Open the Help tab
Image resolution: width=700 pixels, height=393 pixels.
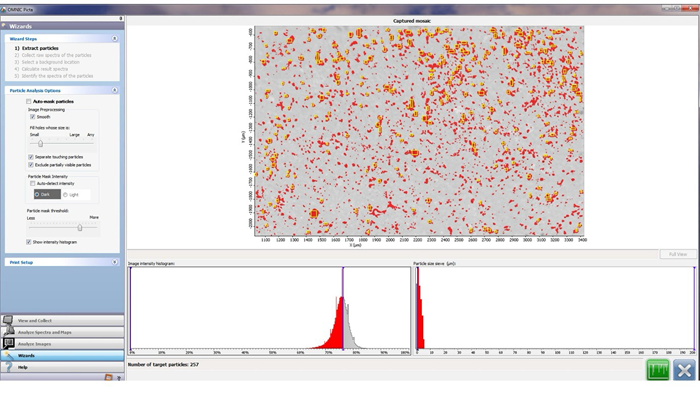[x=62, y=367]
